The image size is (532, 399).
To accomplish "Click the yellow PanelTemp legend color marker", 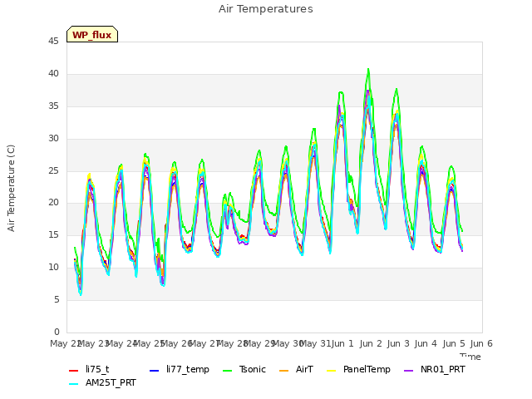I will coord(331,371).
